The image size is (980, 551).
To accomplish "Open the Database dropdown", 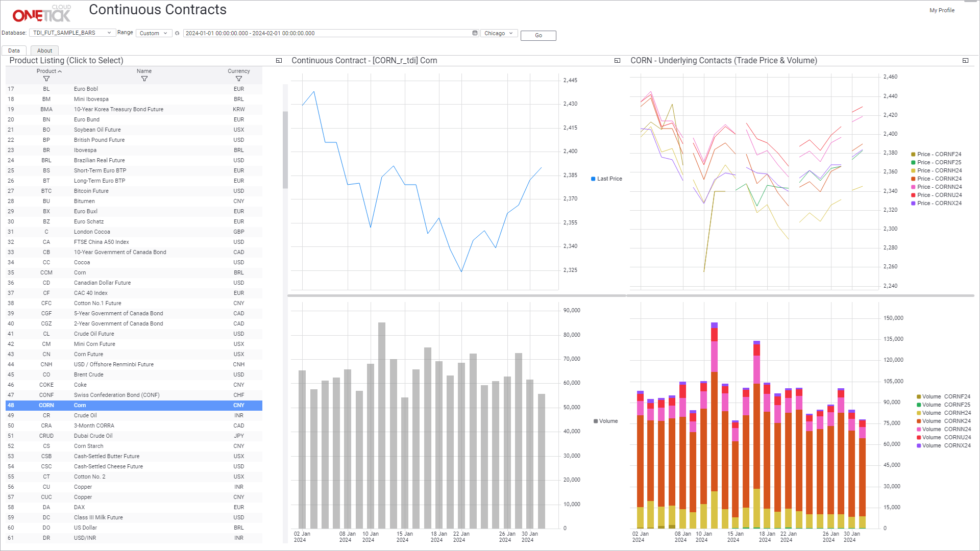I will [x=72, y=33].
